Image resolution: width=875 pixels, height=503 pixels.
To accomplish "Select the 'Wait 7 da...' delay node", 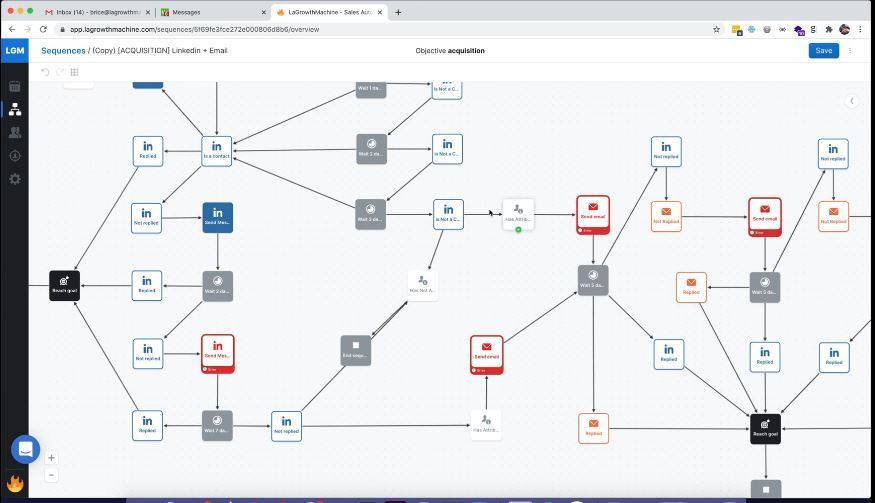I will coord(217,425).
